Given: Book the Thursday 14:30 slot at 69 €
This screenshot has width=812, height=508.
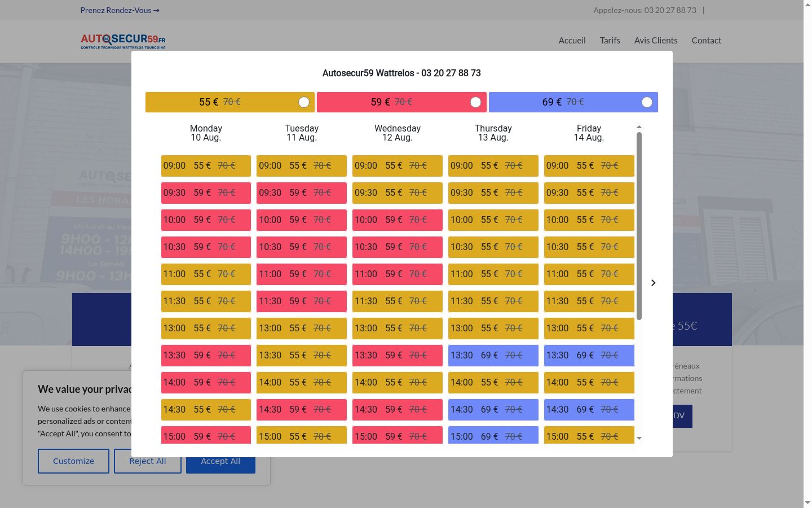Looking at the screenshot, I should (x=493, y=410).
